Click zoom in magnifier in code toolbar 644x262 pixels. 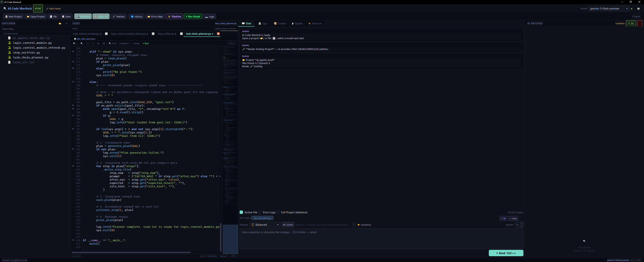tap(75, 43)
